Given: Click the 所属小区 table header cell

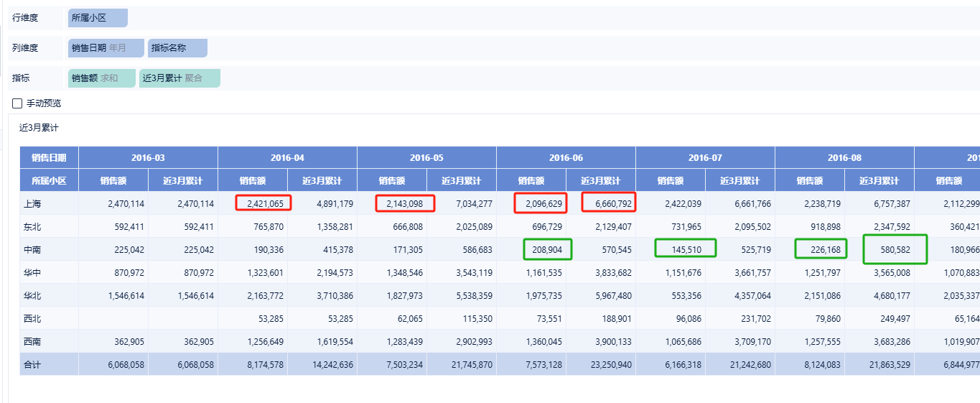Looking at the screenshot, I should (x=49, y=181).
